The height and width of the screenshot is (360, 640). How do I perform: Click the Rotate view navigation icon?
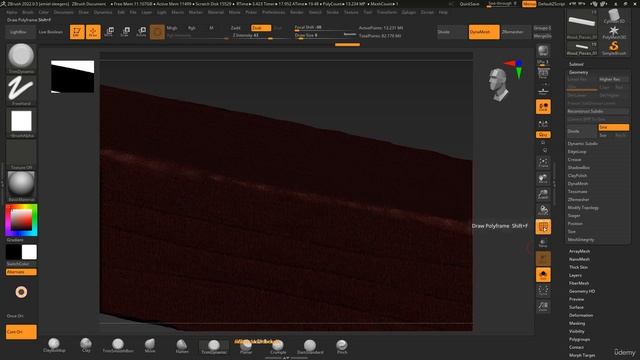[x=543, y=211]
